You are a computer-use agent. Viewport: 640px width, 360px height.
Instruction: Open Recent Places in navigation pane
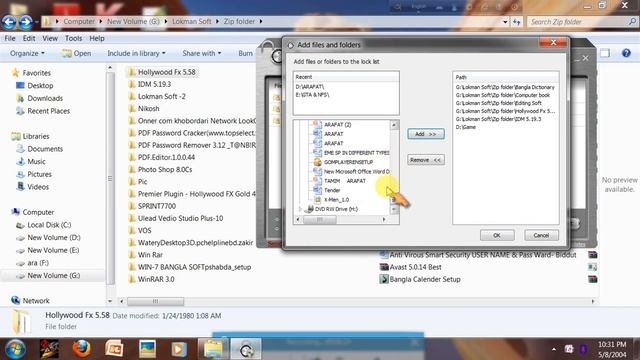tap(48, 111)
